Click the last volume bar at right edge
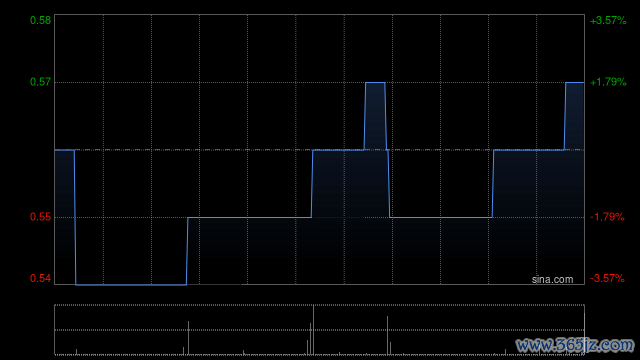This screenshot has width=640, height=360. tap(584, 334)
